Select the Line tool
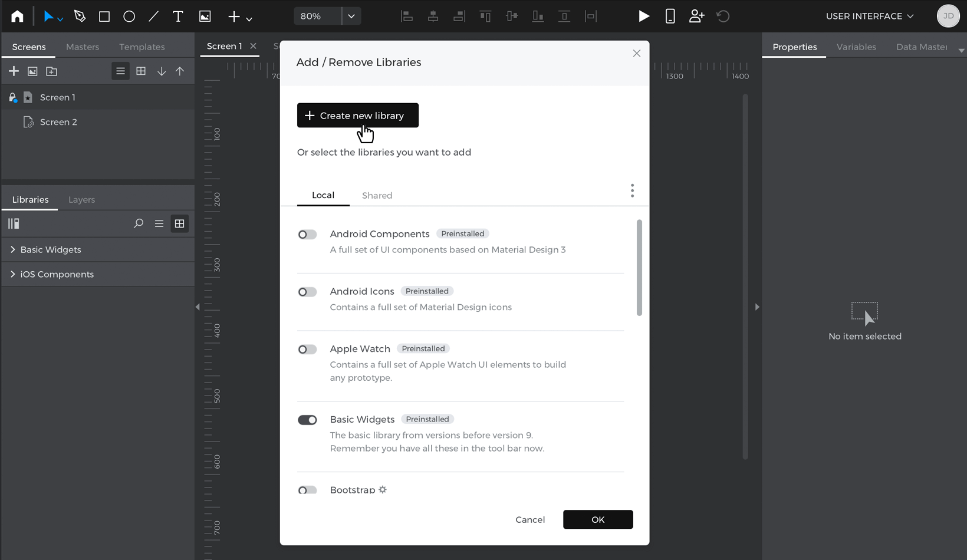 tap(153, 17)
